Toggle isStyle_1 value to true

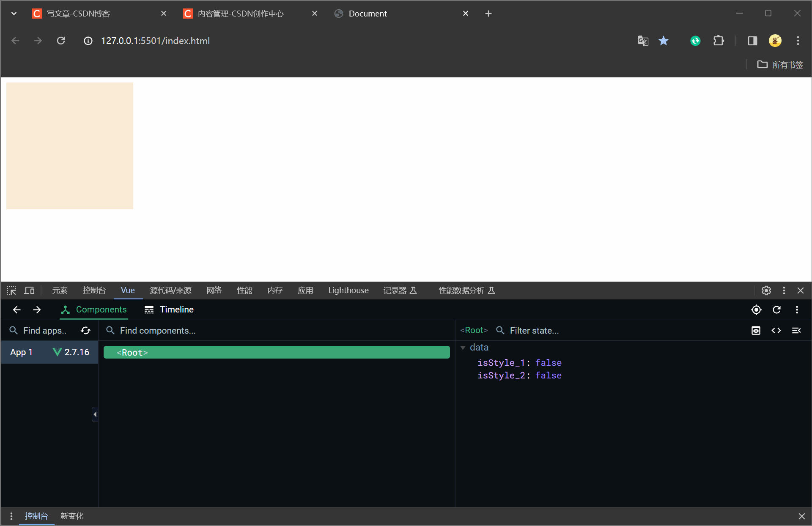tap(549, 362)
